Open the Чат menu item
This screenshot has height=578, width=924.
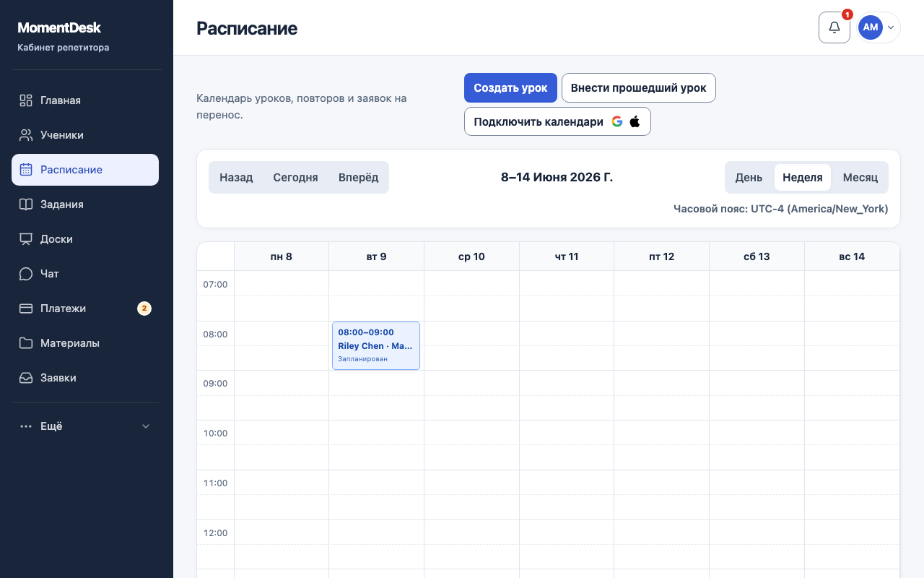(x=85, y=274)
